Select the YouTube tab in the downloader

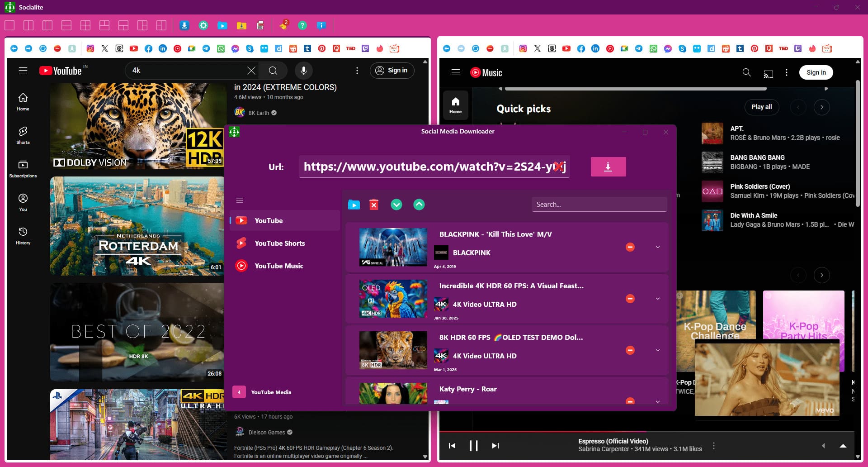coord(285,220)
